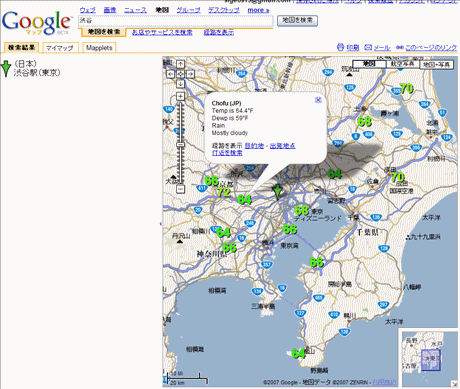
Task: Open the 検索結果 tab
Action: (x=21, y=48)
